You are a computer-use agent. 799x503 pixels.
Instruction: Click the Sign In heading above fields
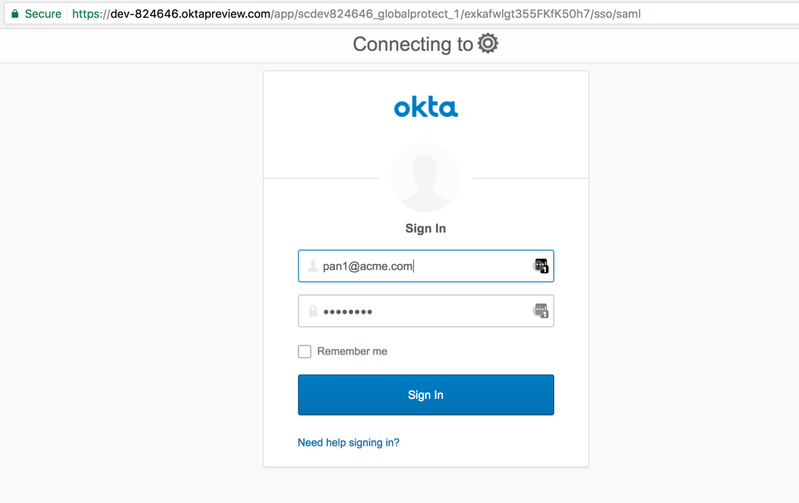pyautogui.click(x=426, y=229)
